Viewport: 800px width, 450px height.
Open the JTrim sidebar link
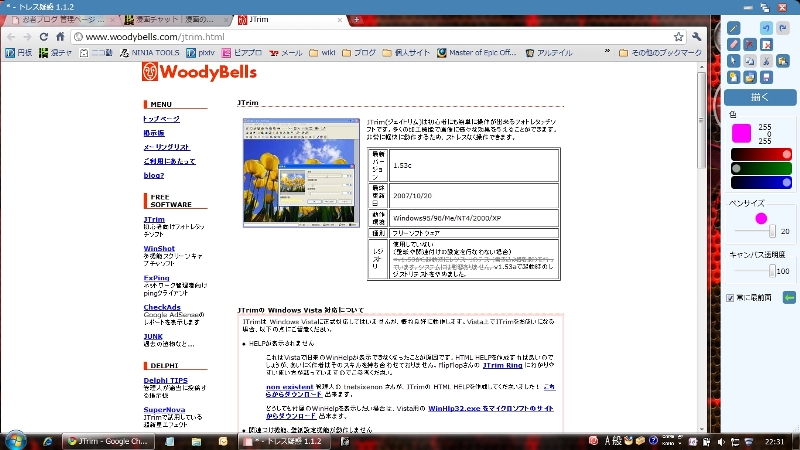(154, 219)
